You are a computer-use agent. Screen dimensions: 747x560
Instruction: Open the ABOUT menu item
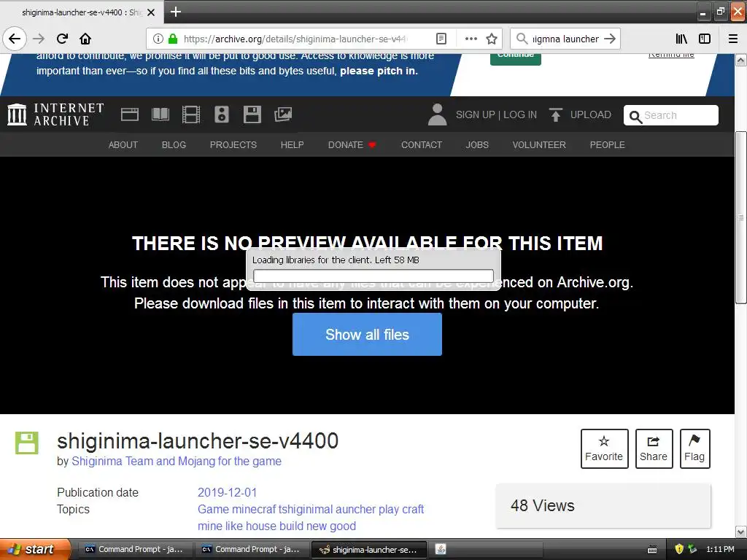point(123,145)
